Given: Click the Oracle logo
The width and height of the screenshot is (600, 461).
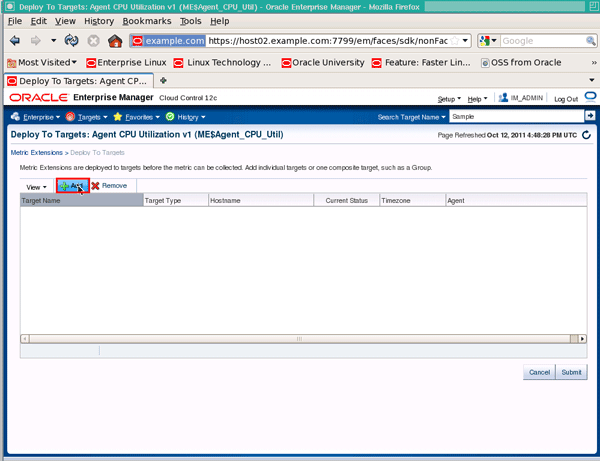Looking at the screenshot, I should (39, 98).
